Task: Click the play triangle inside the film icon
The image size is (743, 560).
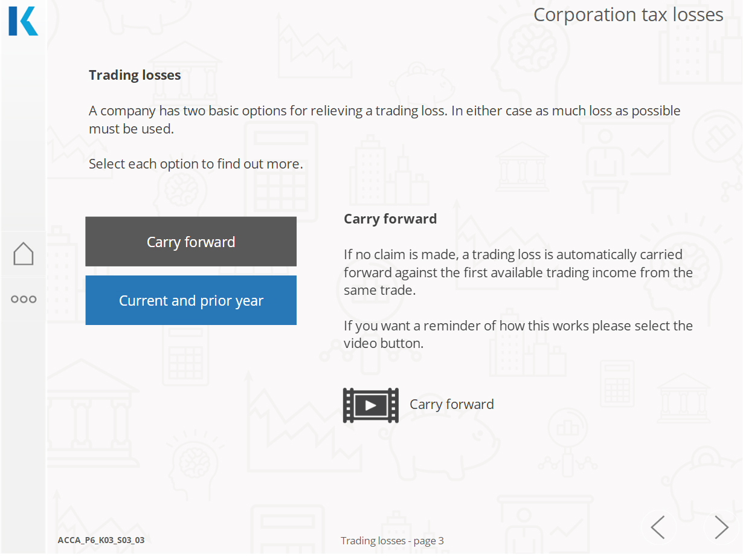Action: [x=371, y=405]
